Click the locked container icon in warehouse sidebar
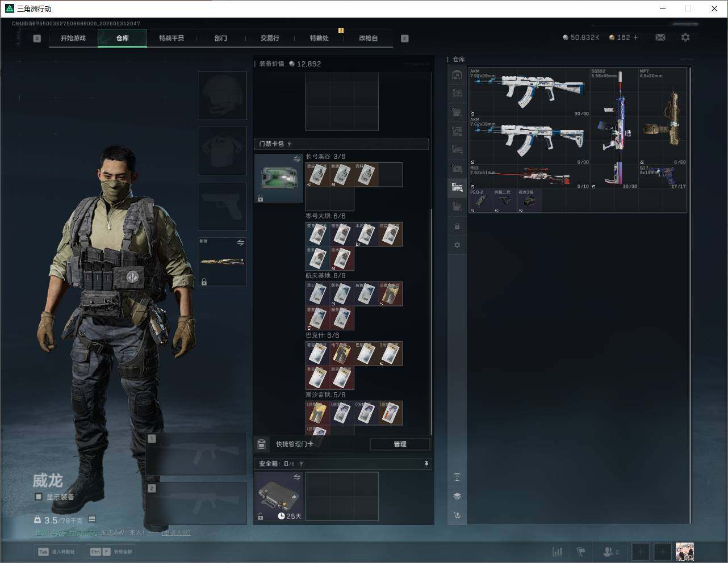This screenshot has width=728, height=563. (457, 226)
